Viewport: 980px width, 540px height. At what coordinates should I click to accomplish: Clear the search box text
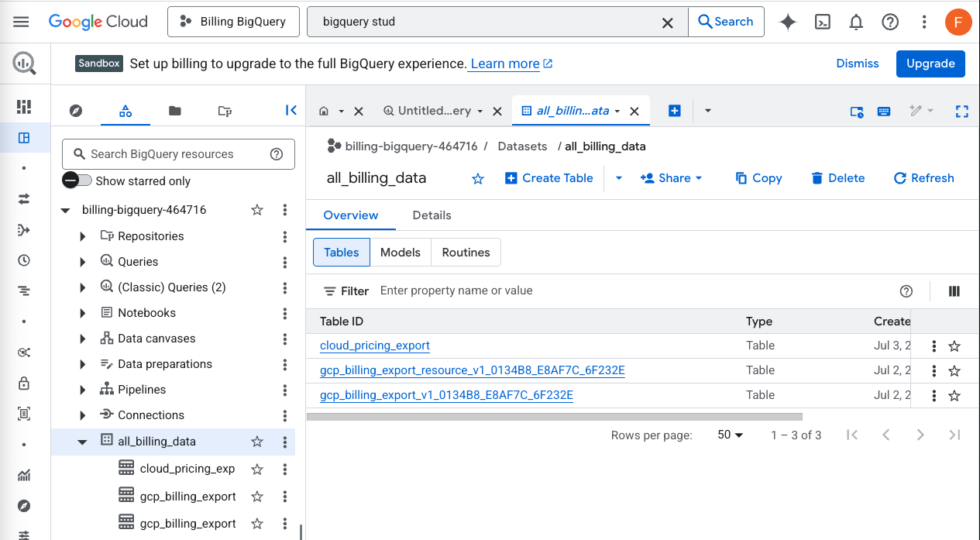click(667, 22)
